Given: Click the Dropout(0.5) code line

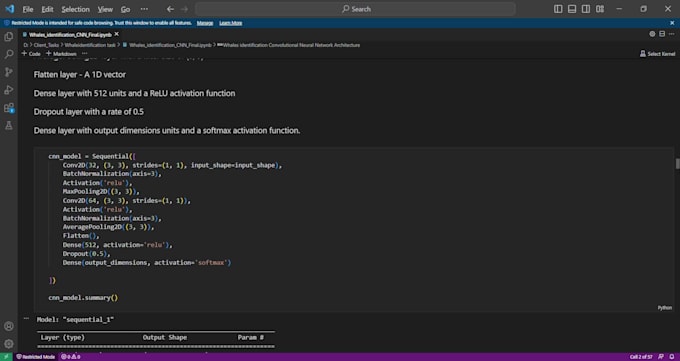Looking at the screenshot, I should 86,253.
